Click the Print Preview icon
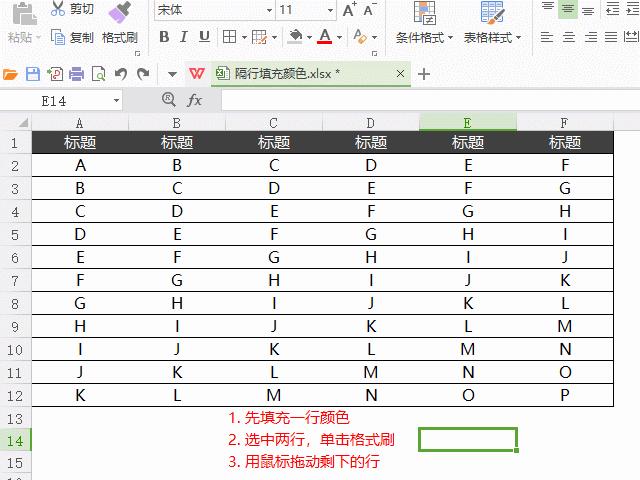 pyautogui.click(x=98, y=74)
